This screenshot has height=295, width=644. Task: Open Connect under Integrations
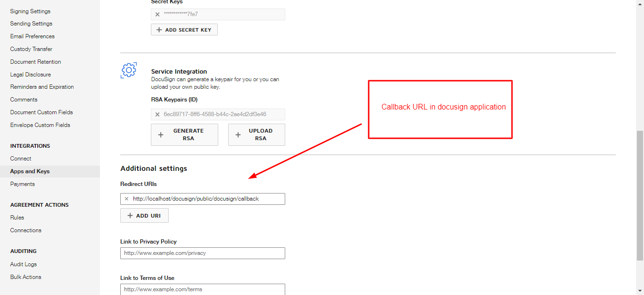click(x=21, y=159)
